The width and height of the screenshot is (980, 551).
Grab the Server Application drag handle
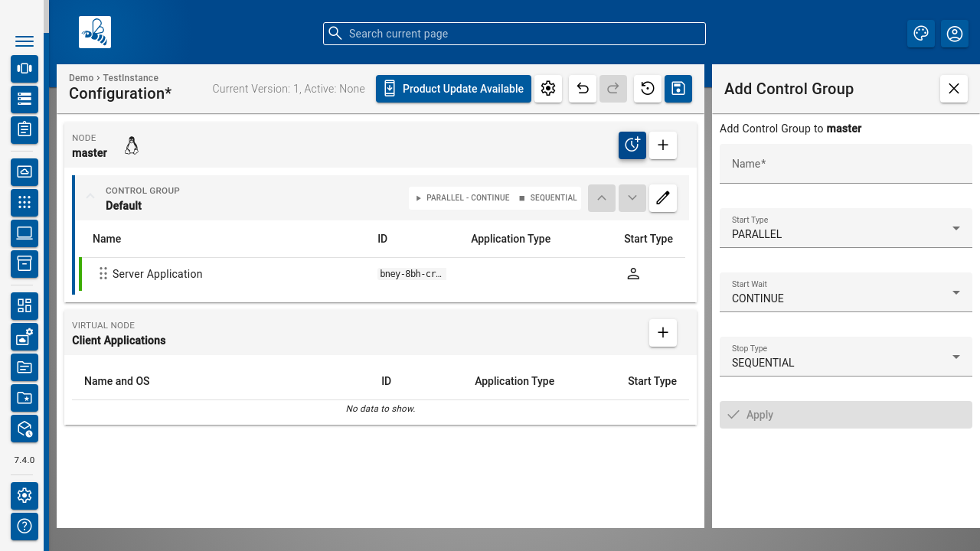pyautogui.click(x=103, y=274)
